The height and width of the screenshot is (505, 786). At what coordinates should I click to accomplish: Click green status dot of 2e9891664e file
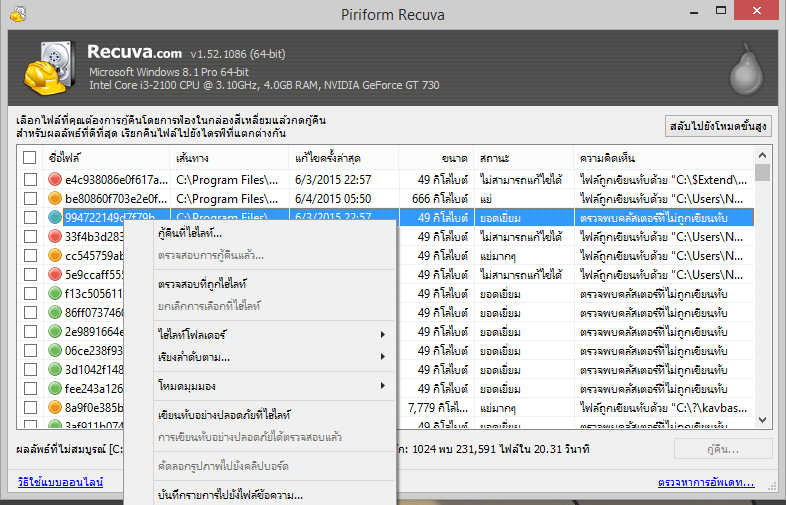[x=55, y=331]
